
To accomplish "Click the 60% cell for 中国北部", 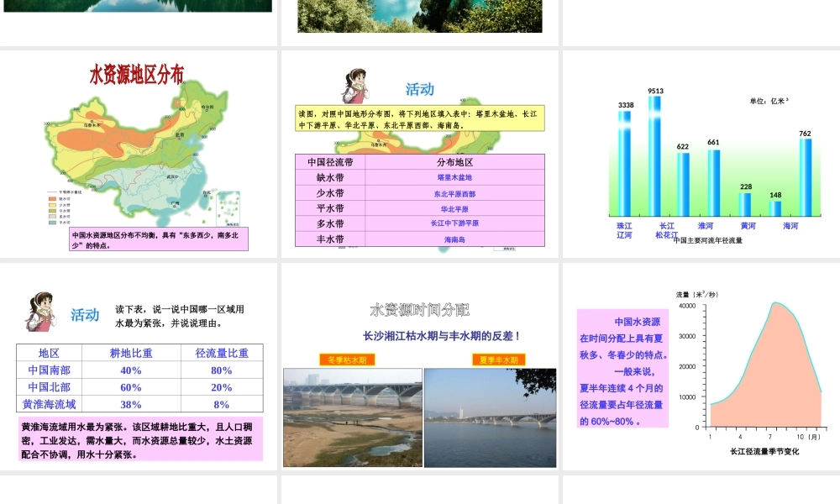I will click(x=131, y=387).
